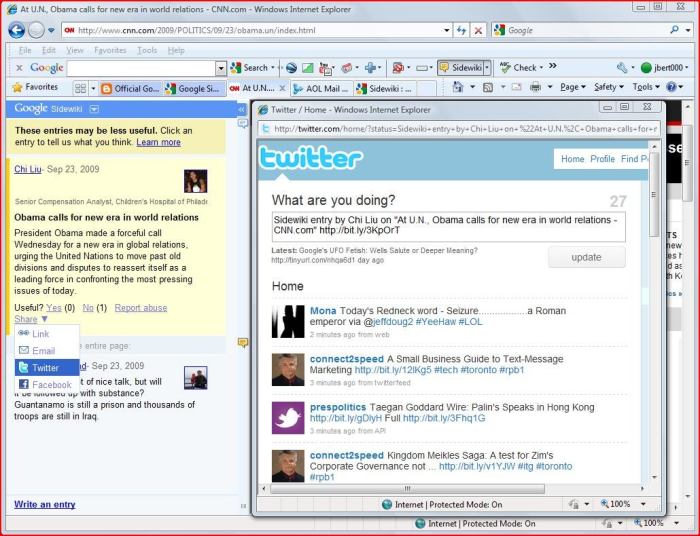Image resolution: width=700 pixels, height=536 pixels.
Task: Click the blue plus Share icon
Action: pyautogui.click(x=370, y=68)
